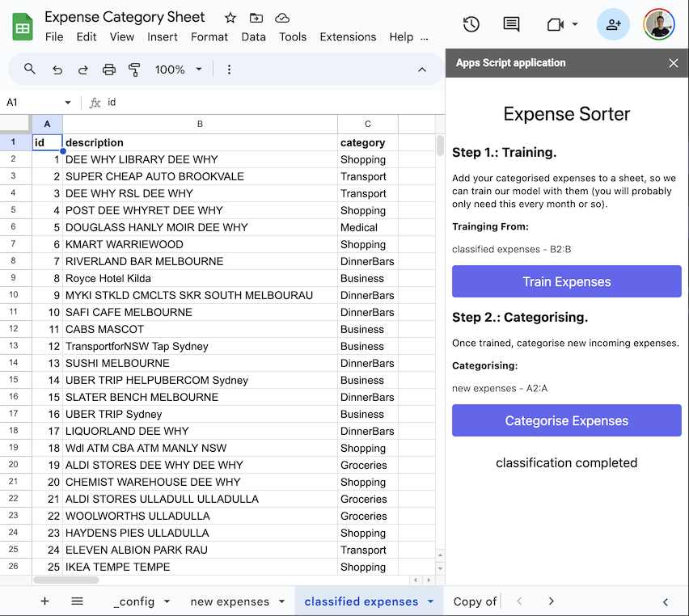Open the Google account avatar
Image resolution: width=689 pixels, height=616 pixels.
(659, 24)
